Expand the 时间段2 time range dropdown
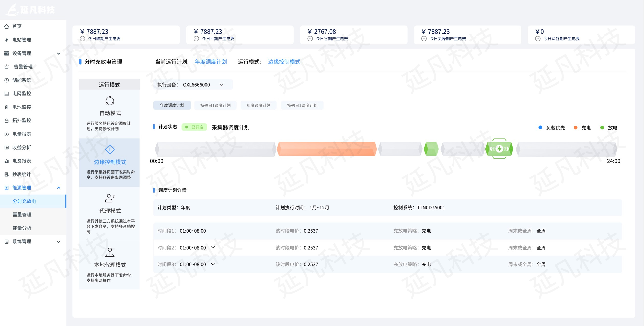This screenshot has width=644, height=326. (x=213, y=247)
